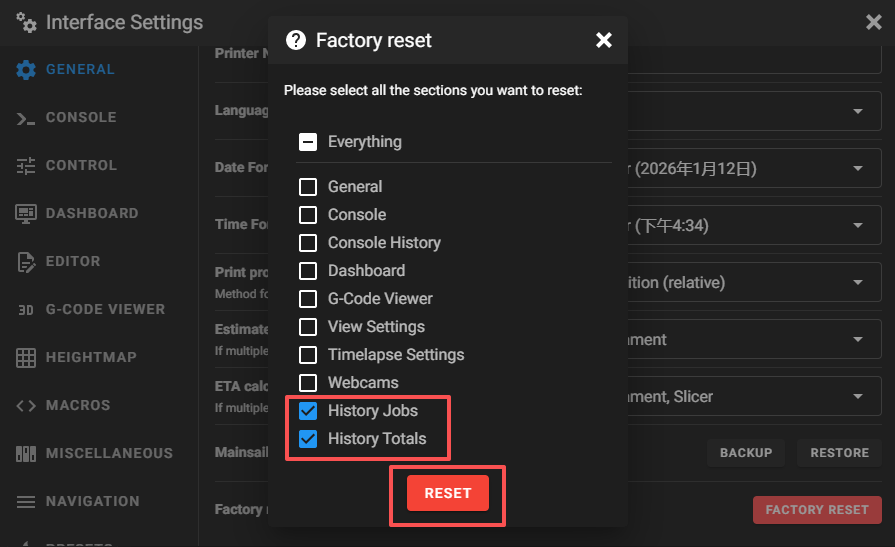Expand the Language dropdown arrow
Viewport: 895px width, 547px height.
[x=858, y=111]
